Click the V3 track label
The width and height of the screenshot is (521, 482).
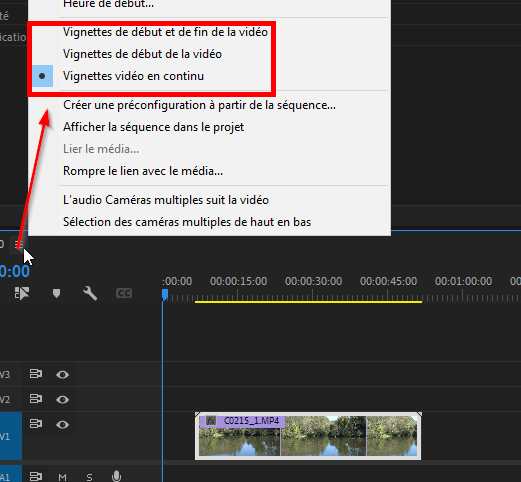click(x=5, y=374)
